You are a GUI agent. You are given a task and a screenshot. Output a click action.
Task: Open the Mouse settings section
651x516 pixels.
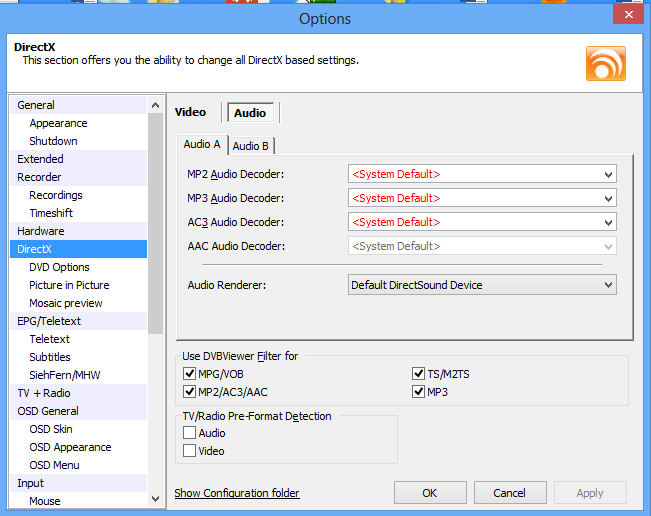coord(78,500)
